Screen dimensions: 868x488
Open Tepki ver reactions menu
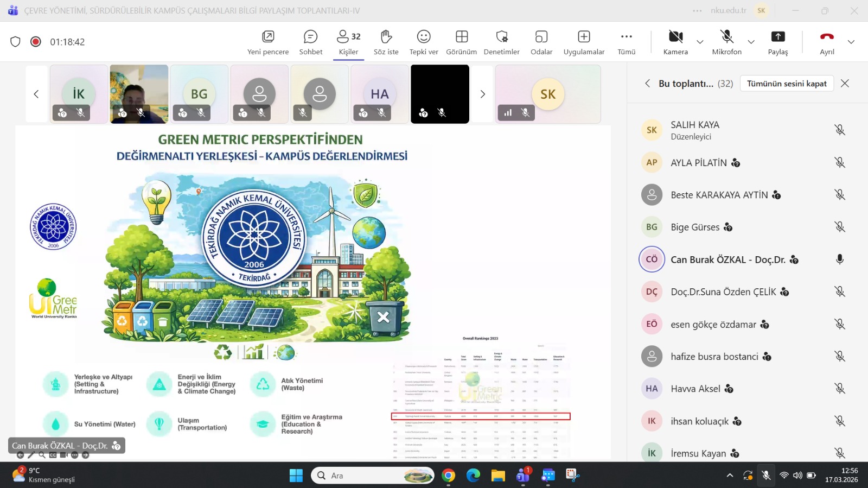pos(424,42)
